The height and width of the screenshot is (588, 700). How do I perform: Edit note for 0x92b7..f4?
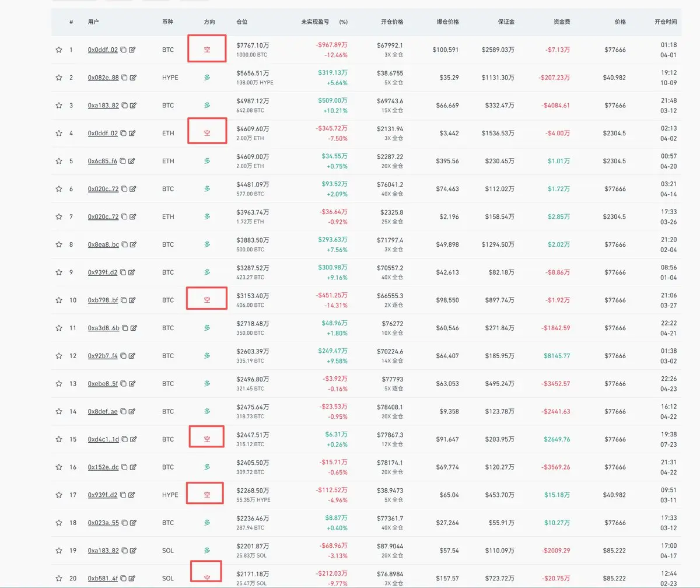click(132, 356)
